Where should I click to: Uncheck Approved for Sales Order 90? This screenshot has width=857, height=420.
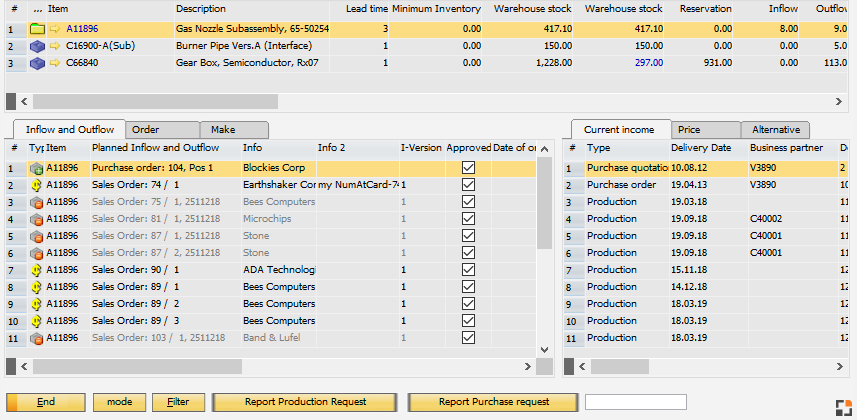click(468, 270)
